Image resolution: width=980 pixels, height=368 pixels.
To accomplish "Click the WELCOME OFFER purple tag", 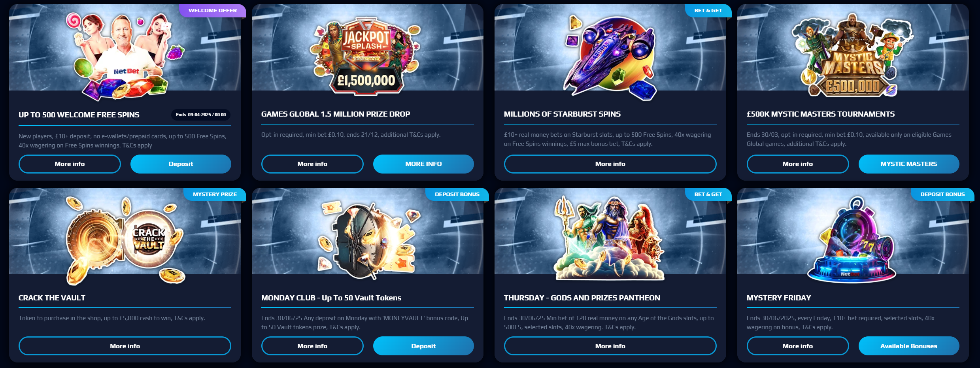I will click(213, 11).
